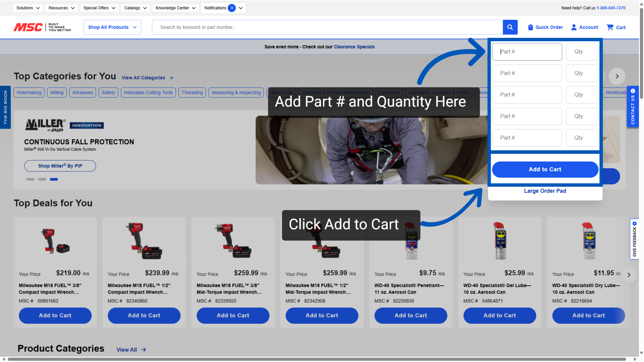Image resolution: width=644 pixels, height=362 pixels.
Task: Follow the Clearance Specials link
Action: (x=354, y=47)
